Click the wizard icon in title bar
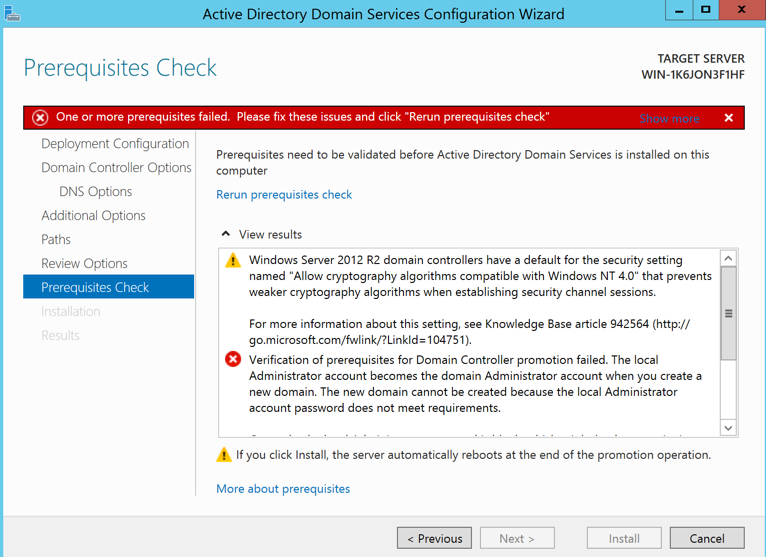The image size is (766, 557). tap(12, 13)
